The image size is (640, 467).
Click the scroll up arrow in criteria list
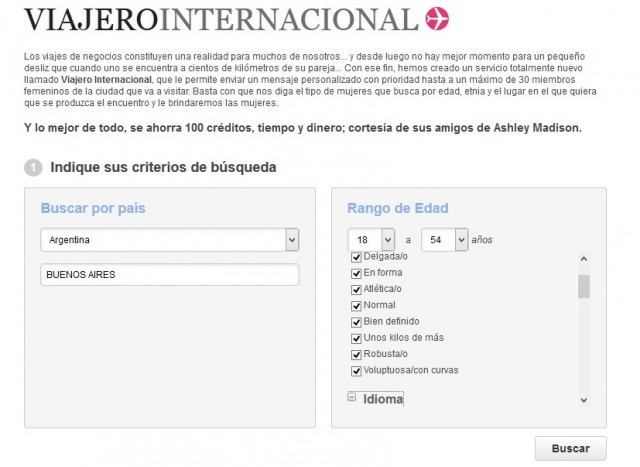click(584, 258)
